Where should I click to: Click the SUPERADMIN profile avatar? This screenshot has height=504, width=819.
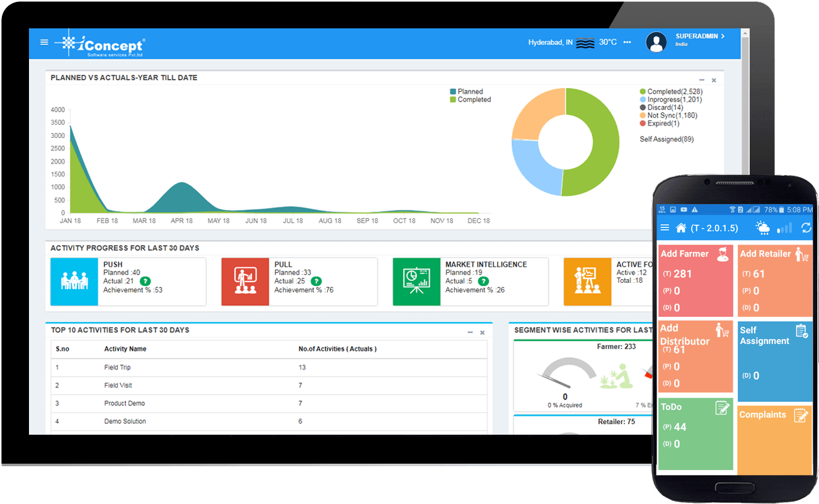point(656,42)
